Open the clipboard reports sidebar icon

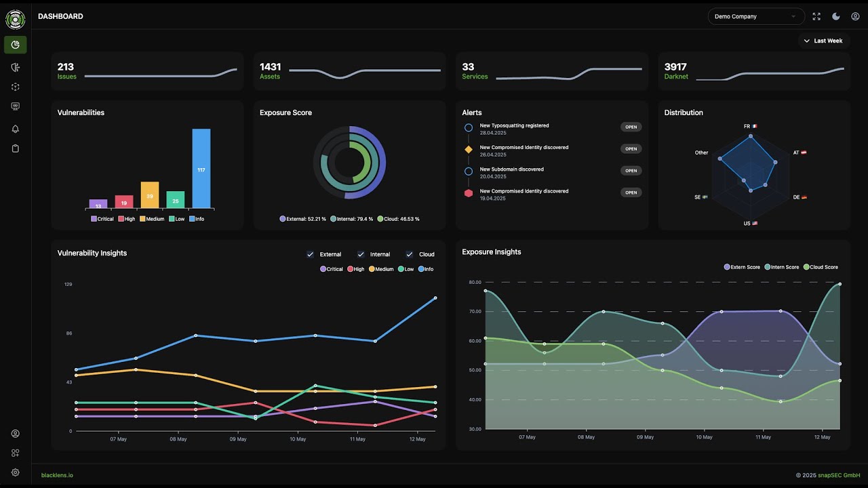pos(16,148)
